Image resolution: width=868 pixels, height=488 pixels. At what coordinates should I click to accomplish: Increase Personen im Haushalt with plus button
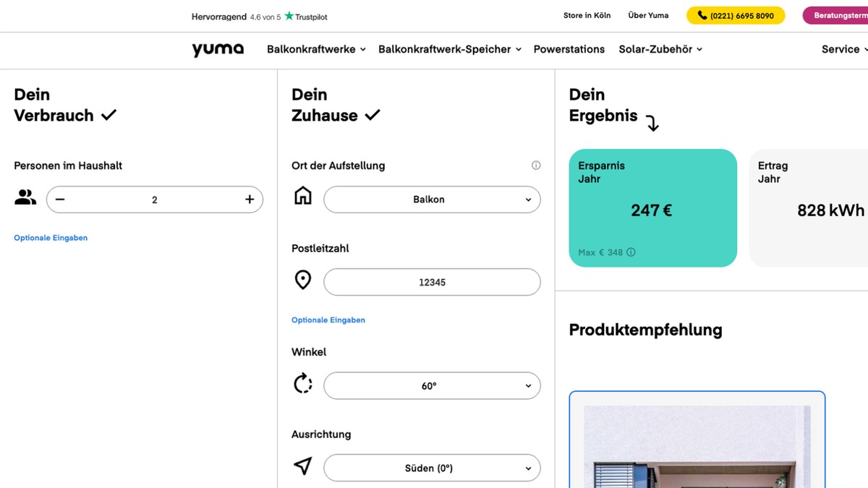point(250,199)
